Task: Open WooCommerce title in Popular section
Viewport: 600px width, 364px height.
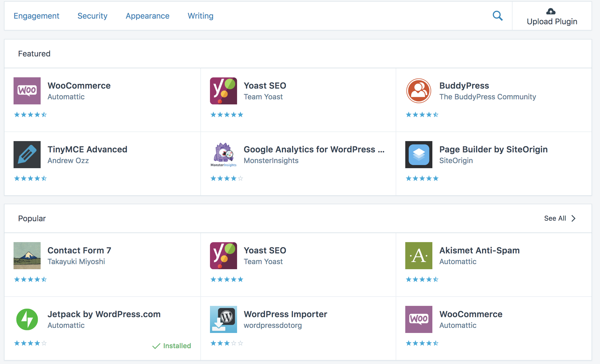Action: (x=471, y=314)
